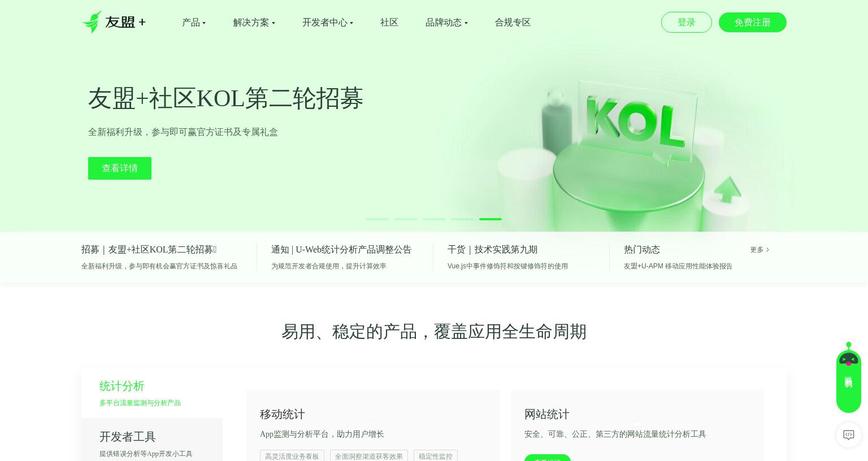Click 查看详情 on the KOL banner

coord(120,168)
